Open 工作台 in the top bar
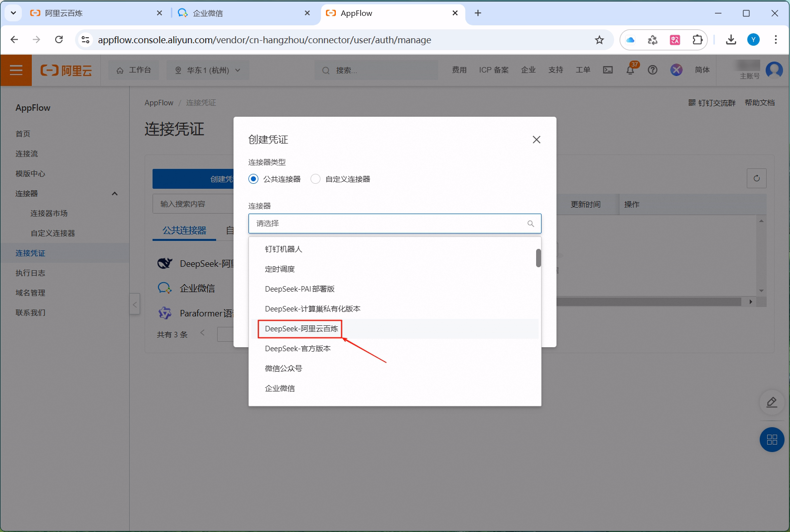The image size is (790, 532). coord(134,70)
